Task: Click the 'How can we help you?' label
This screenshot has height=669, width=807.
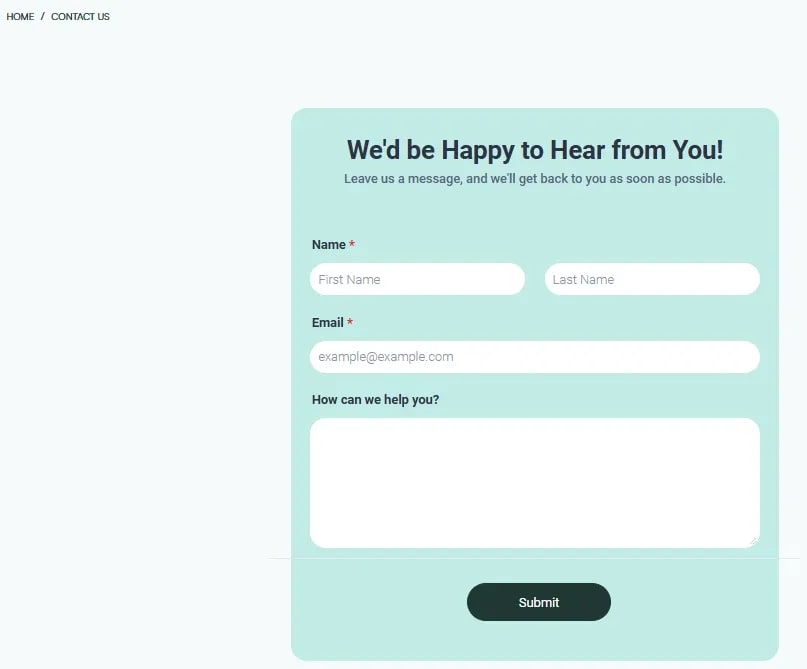Action: (x=375, y=400)
